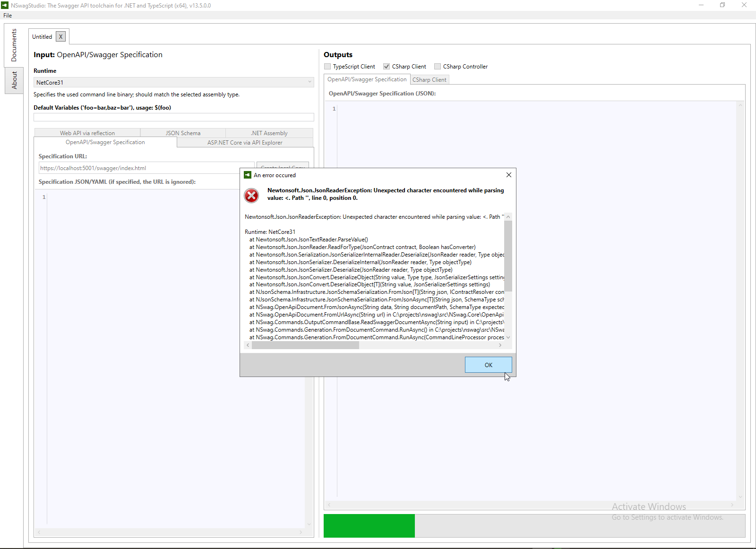756x549 pixels.
Task: Select the OpenAPI/Swagger Specification output tab
Action: [367, 79]
